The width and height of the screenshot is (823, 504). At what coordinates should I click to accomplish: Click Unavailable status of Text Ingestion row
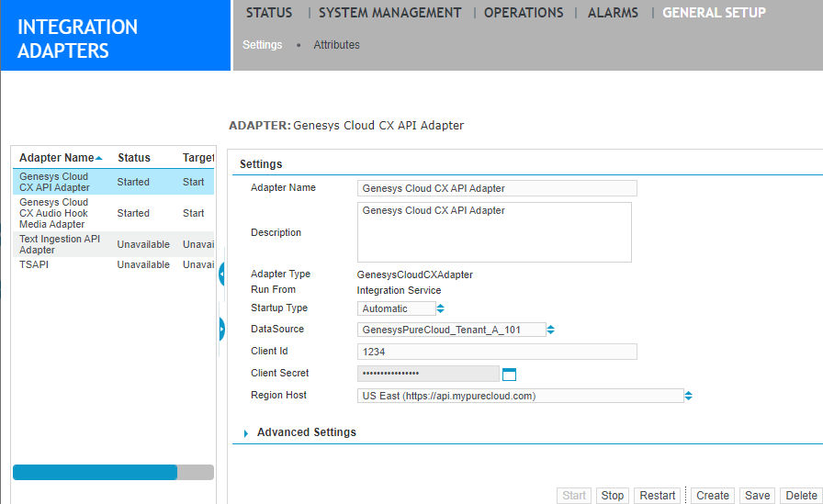(x=143, y=244)
